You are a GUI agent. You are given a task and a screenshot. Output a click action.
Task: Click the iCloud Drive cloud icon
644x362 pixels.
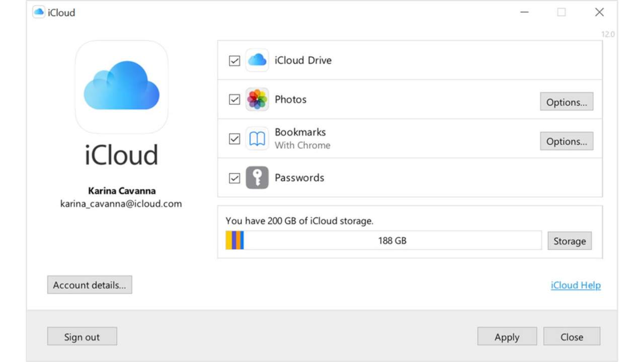(x=257, y=60)
